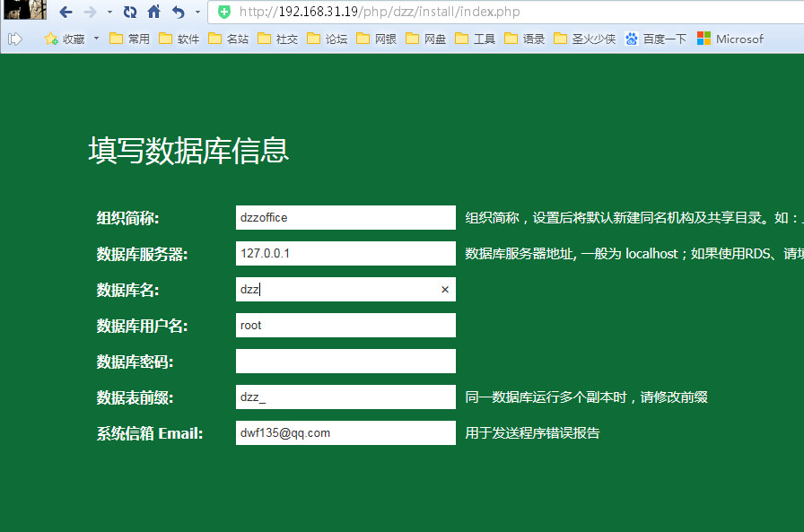Expand the dropdown next to undo arrow

tap(197, 13)
